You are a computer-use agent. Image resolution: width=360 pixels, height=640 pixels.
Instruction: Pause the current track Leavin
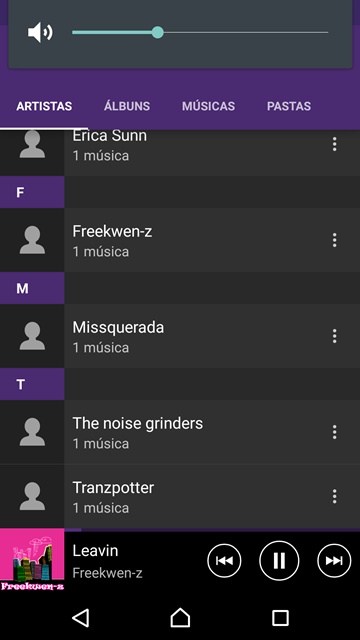click(x=279, y=560)
